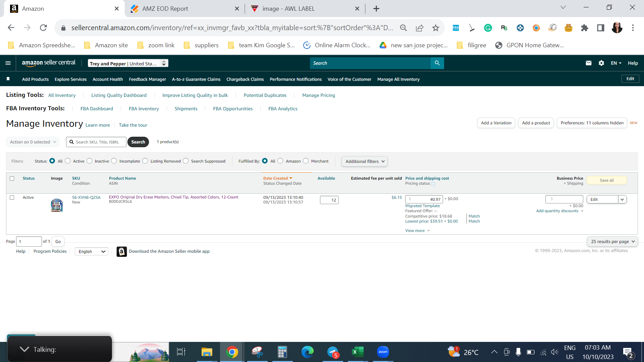
Task: Open the Chrome extensions puzzle icon
Action: point(585,28)
